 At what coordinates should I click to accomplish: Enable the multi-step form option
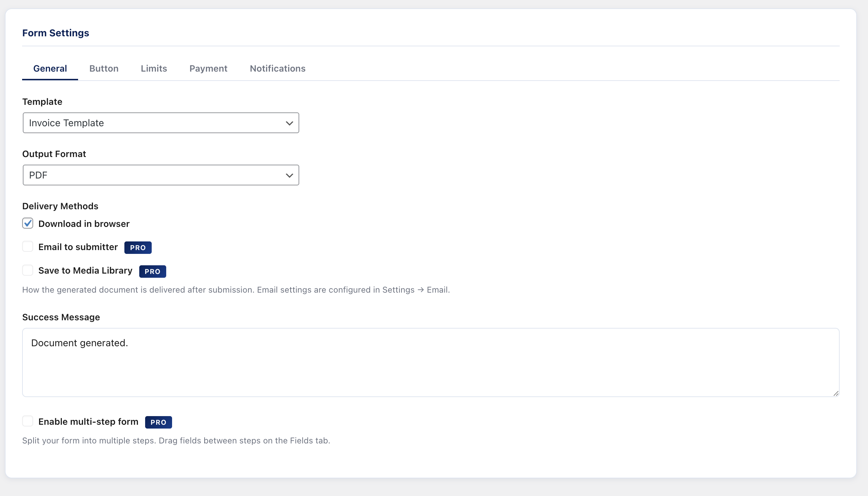click(x=28, y=421)
